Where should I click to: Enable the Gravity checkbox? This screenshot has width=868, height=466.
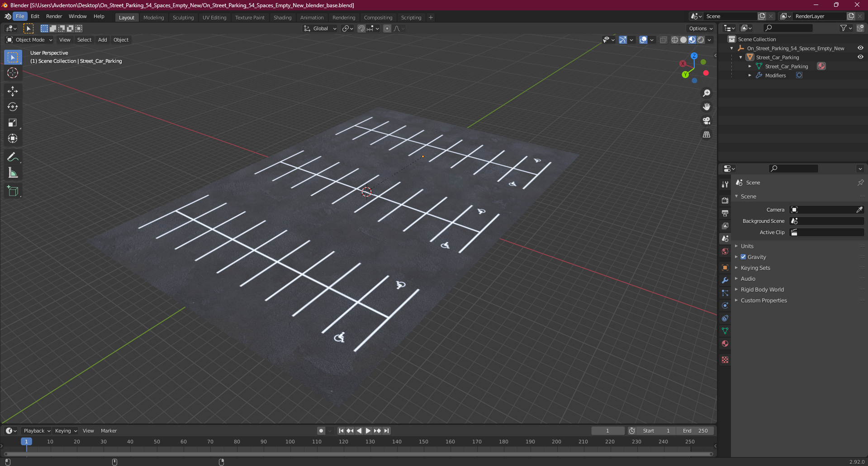click(x=743, y=257)
